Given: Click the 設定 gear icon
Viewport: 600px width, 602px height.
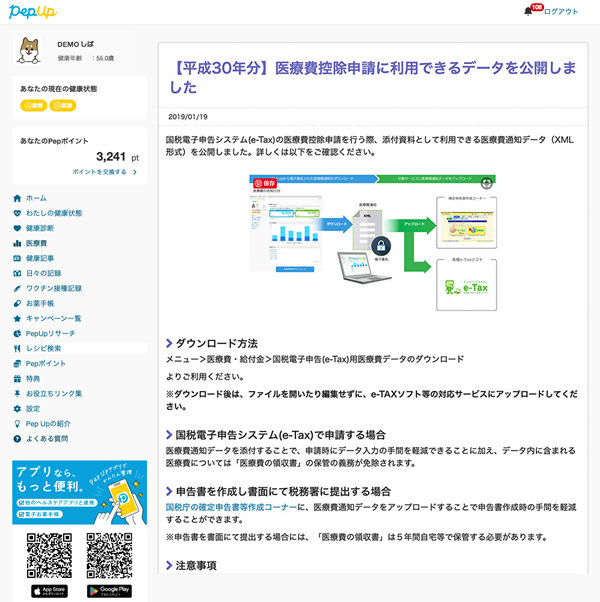Looking at the screenshot, I should click(17, 408).
